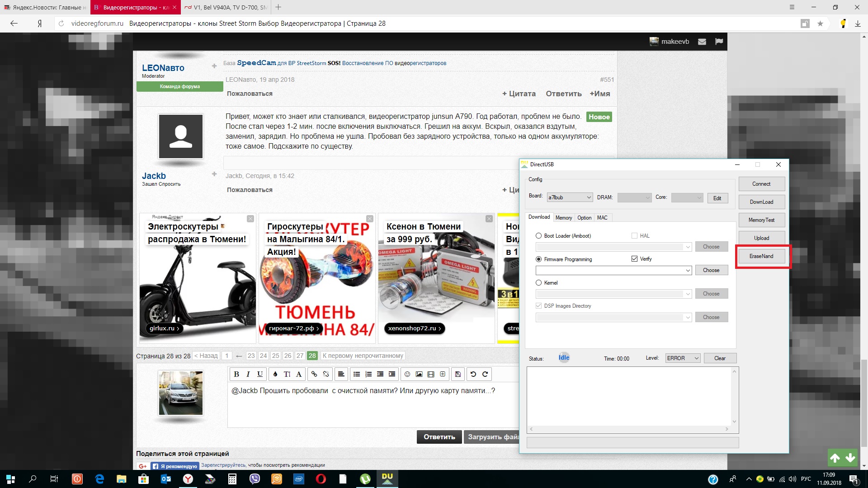This screenshot has width=868, height=488.
Task: Open text color drop icon
Action: [275, 374]
